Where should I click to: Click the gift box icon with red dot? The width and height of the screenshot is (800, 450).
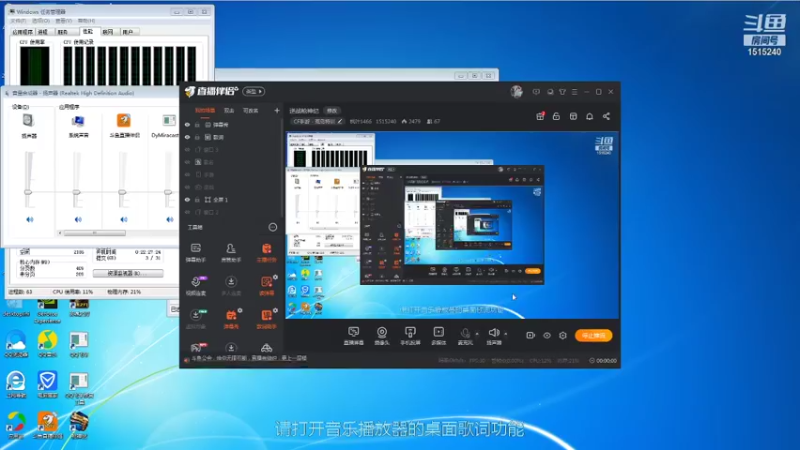point(540,116)
